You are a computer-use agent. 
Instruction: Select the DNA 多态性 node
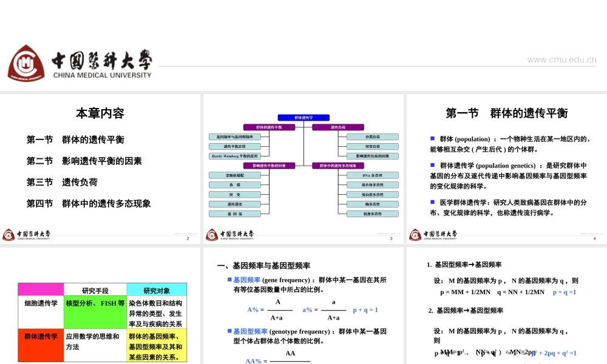point(372,175)
